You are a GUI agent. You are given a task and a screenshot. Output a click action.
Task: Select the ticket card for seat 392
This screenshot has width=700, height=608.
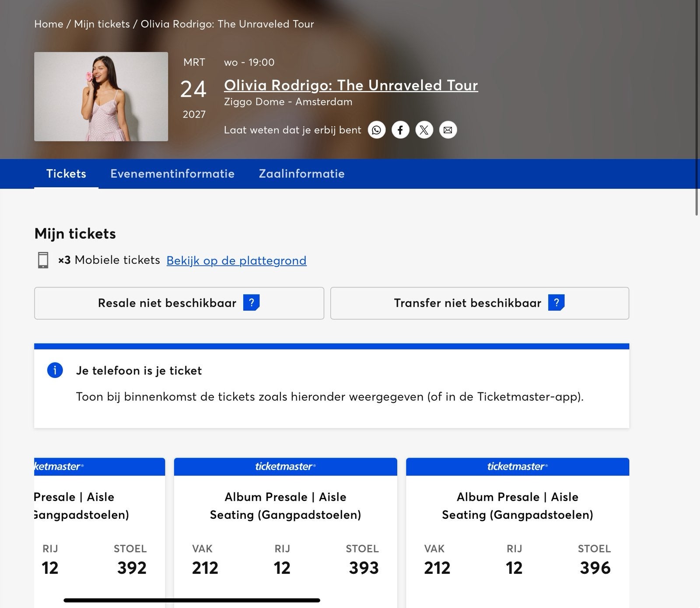point(100,532)
